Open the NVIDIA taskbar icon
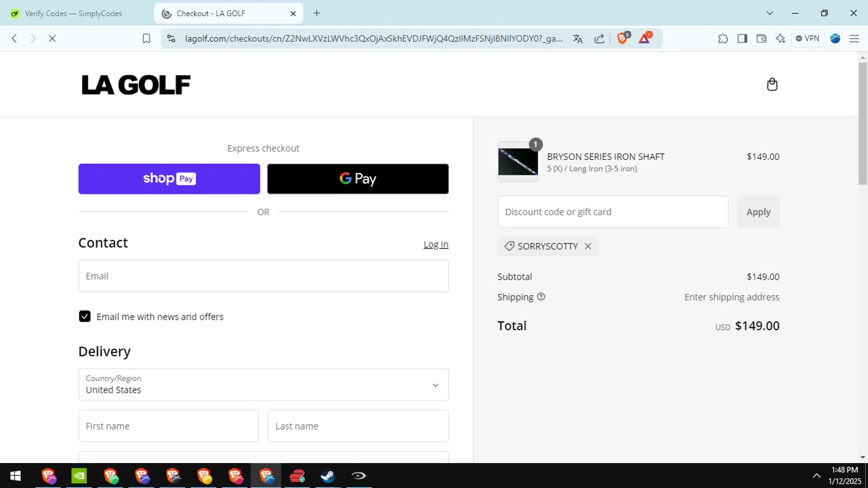This screenshot has height=488, width=868. pyautogui.click(x=79, y=476)
